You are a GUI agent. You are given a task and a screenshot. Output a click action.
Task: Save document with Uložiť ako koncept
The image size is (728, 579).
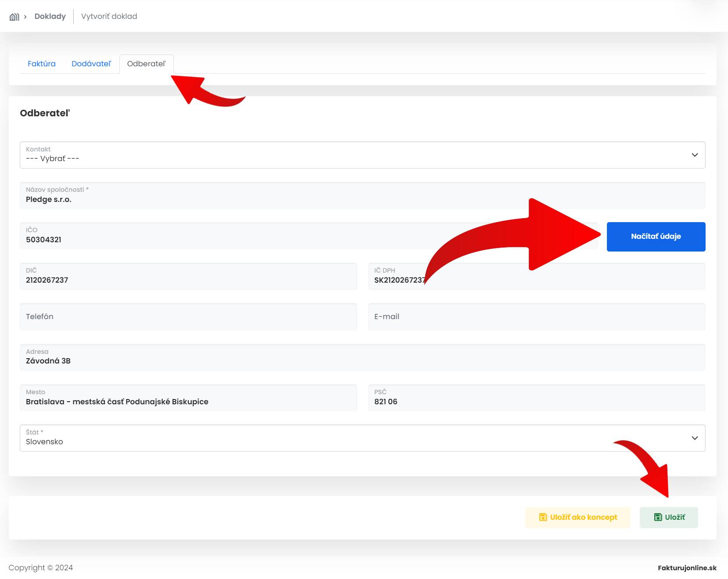point(577,517)
